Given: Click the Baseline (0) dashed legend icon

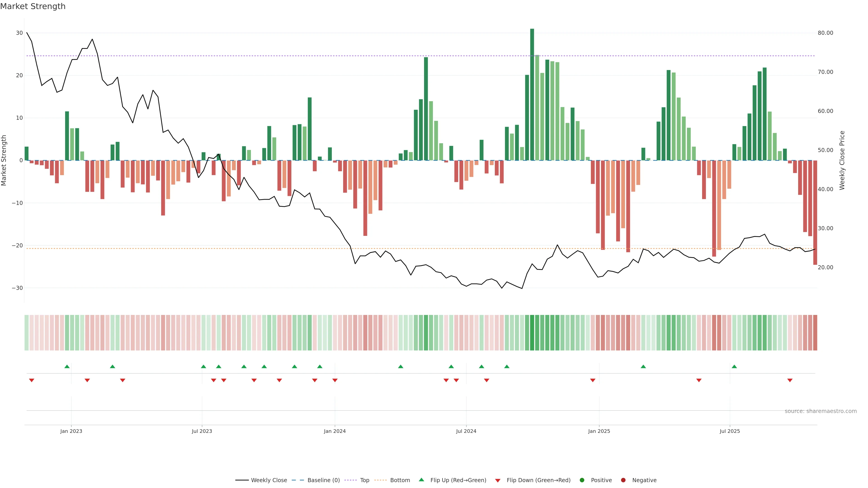Looking at the screenshot, I should pyautogui.click(x=298, y=480).
